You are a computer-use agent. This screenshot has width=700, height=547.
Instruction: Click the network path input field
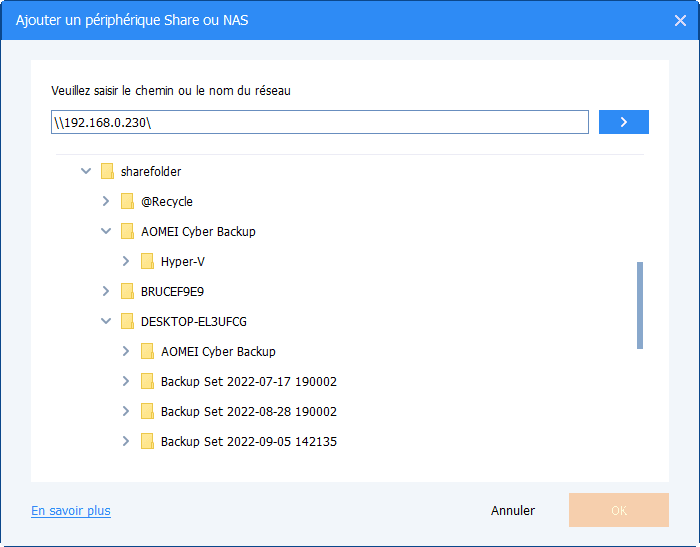320,122
